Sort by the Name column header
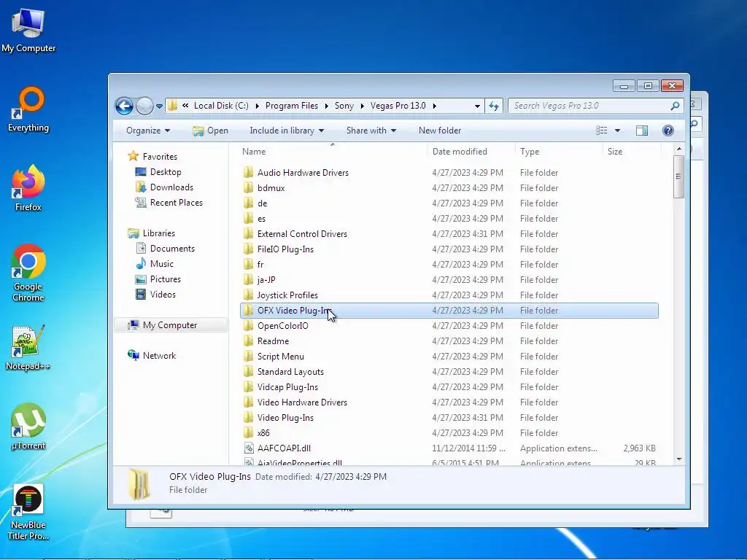Screen dimensions: 747x560 [333, 152]
